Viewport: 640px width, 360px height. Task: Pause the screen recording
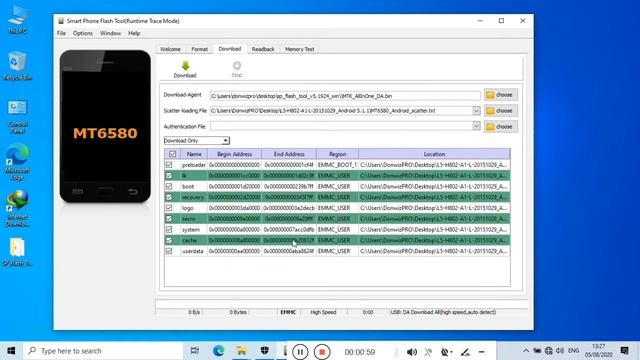coord(300,352)
